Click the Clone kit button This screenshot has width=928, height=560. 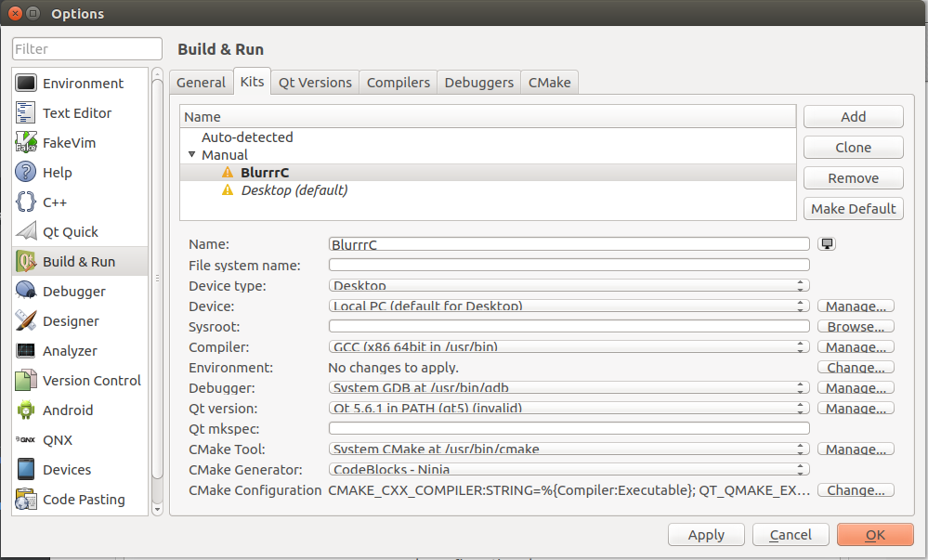853,147
